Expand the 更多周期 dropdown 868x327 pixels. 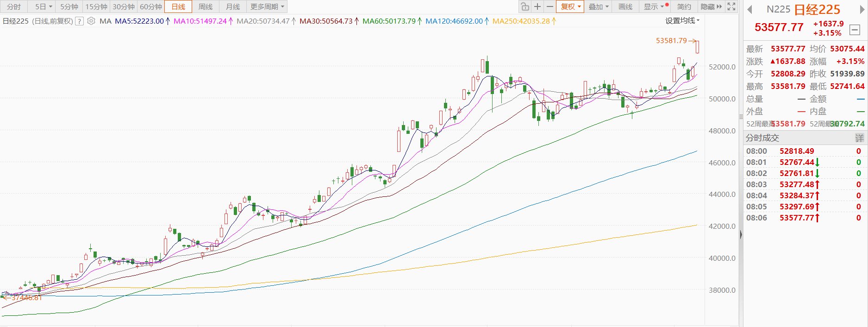click(267, 6)
